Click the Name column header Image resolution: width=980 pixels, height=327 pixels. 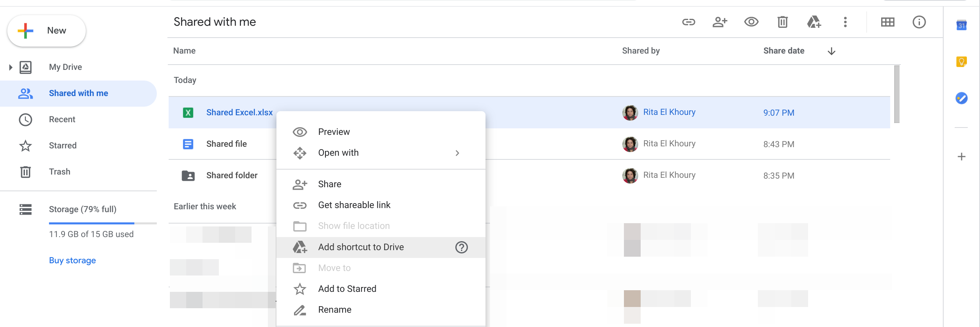[184, 51]
